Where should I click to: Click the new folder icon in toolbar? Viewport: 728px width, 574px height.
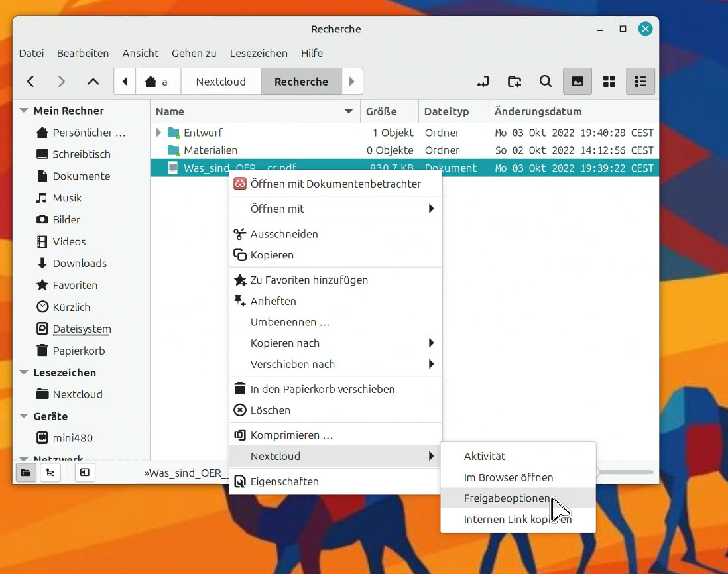click(x=515, y=82)
